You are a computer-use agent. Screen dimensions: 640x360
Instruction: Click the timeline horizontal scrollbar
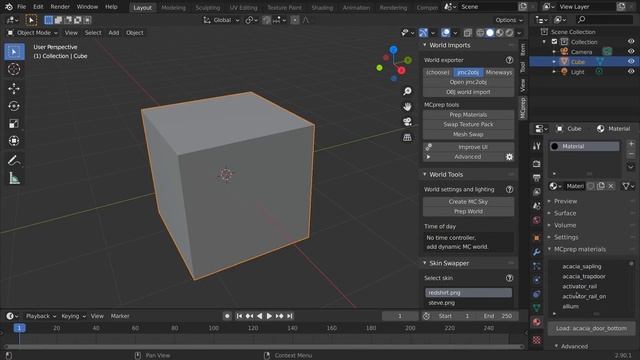pyautogui.click(x=264, y=347)
